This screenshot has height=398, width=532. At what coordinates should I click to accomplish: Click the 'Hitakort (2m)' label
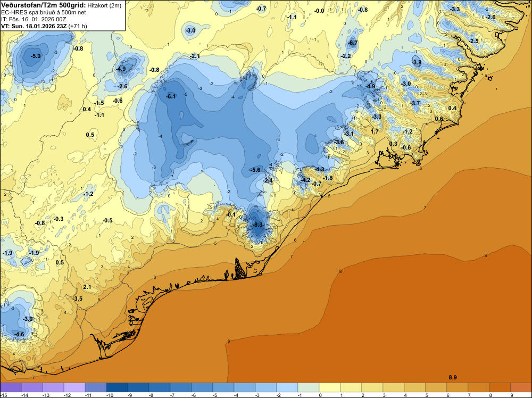(104, 5)
